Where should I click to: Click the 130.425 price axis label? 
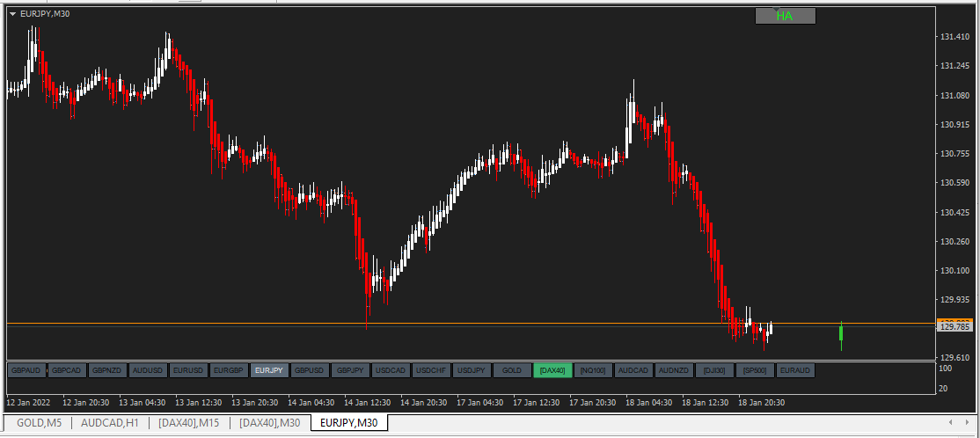click(954, 213)
